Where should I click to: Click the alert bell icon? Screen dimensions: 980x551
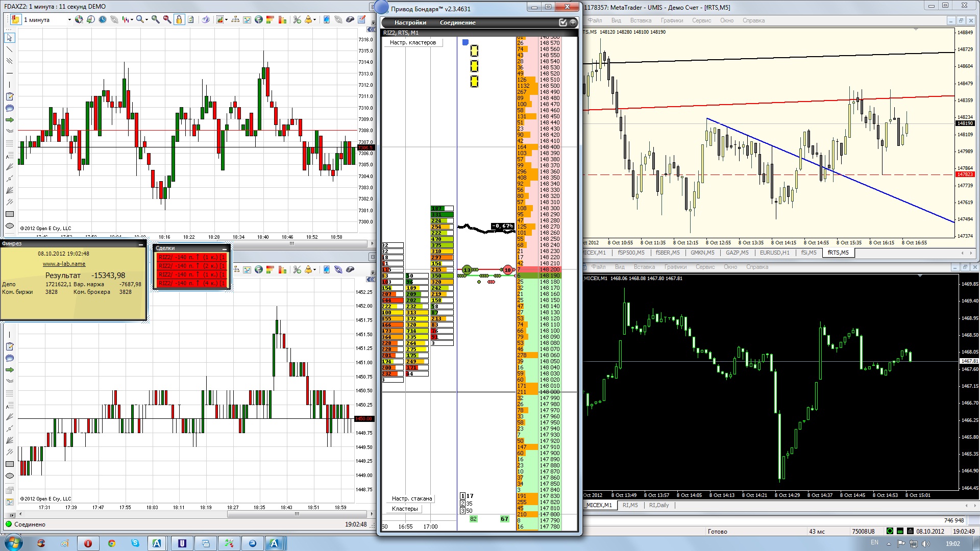click(308, 19)
